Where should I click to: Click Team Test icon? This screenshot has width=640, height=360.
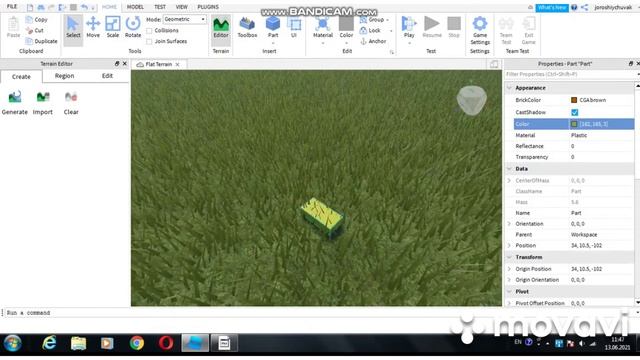[x=506, y=24]
